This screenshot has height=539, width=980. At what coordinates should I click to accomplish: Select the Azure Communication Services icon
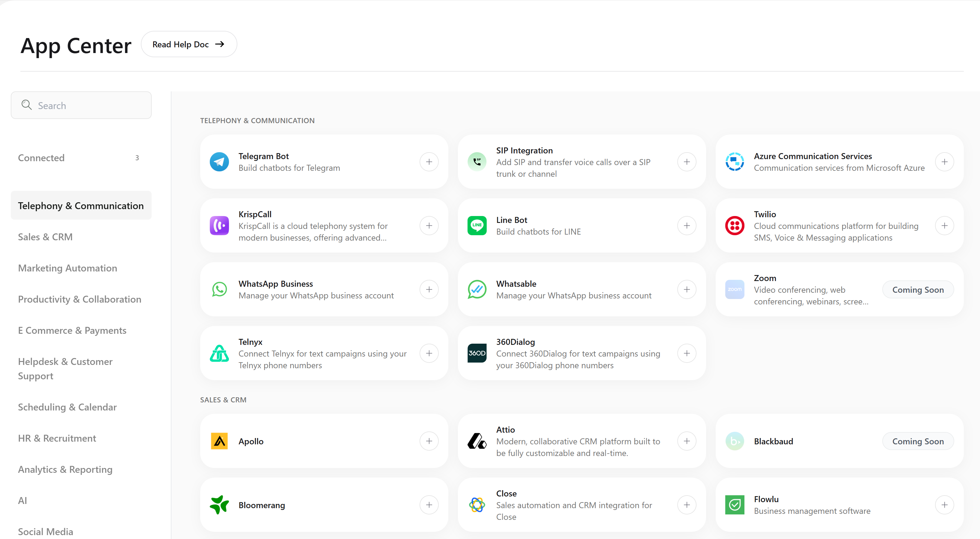pyautogui.click(x=734, y=161)
